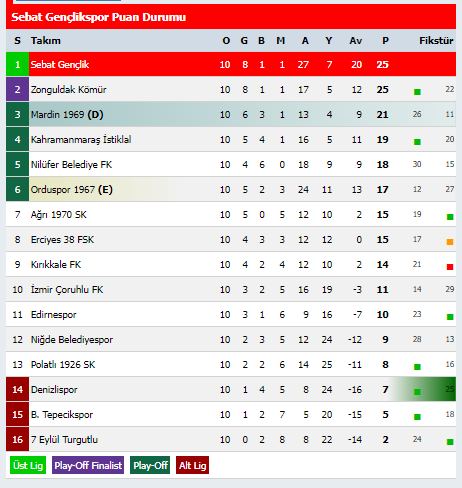Click green fixture square in Ağrı 1970 SK row
The height and width of the screenshot is (488, 462).
coord(450,217)
